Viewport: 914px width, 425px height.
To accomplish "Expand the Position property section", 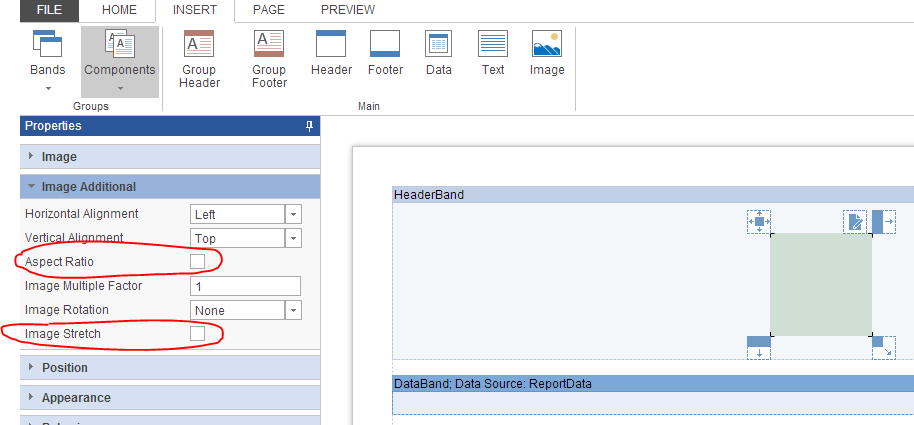I will coord(170,368).
